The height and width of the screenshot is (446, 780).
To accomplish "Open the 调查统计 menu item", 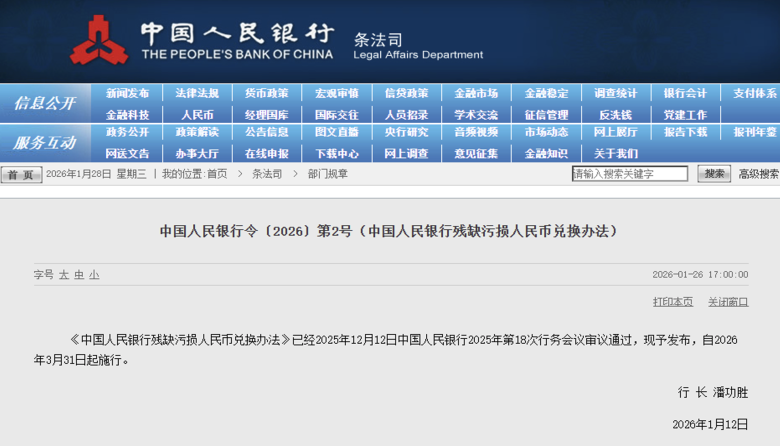I will (x=615, y=93).
